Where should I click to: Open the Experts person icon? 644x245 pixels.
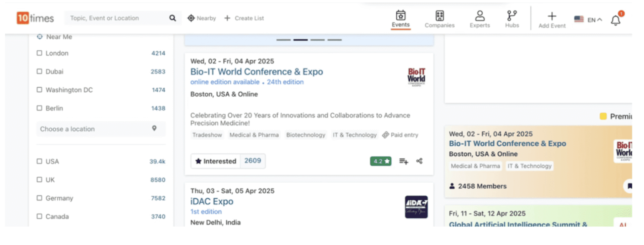pyautogui.click(x=480, y=16)
